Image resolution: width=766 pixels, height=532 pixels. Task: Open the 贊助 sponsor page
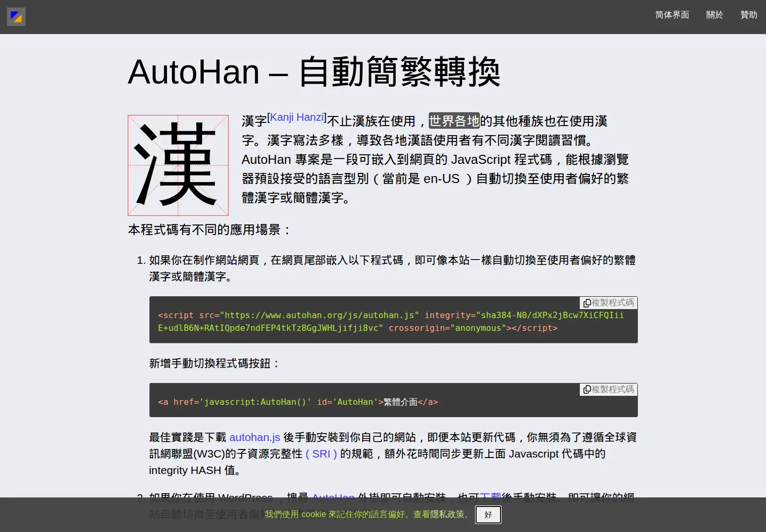pos(748,15)
